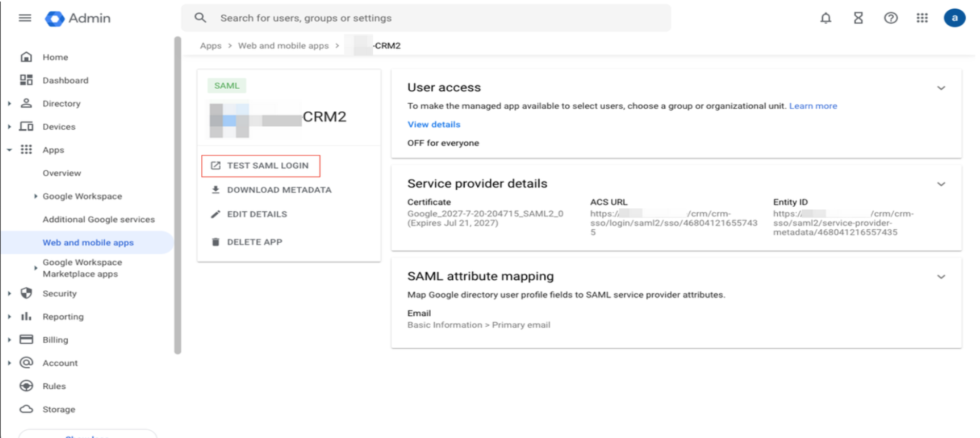Click the Directory person icon
The height and width of the screenshot is (438, 980).
(x=26, y=103)
